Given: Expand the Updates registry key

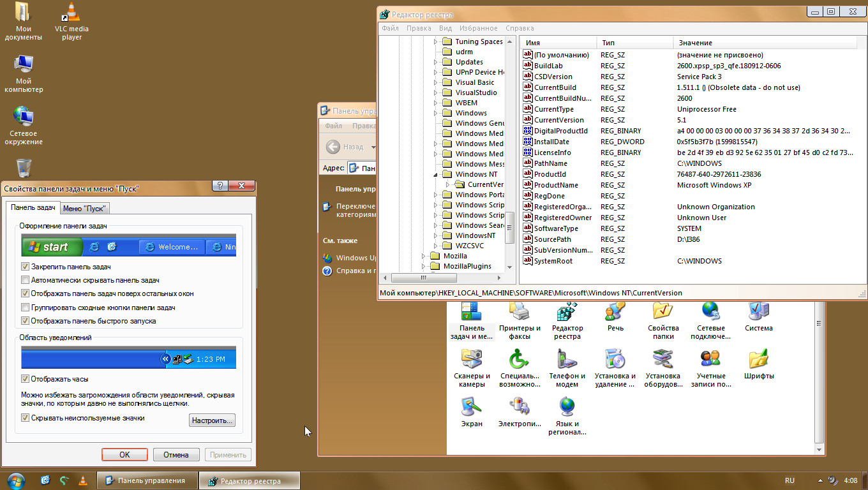Looking at the screenshot, I should point(437,62).
